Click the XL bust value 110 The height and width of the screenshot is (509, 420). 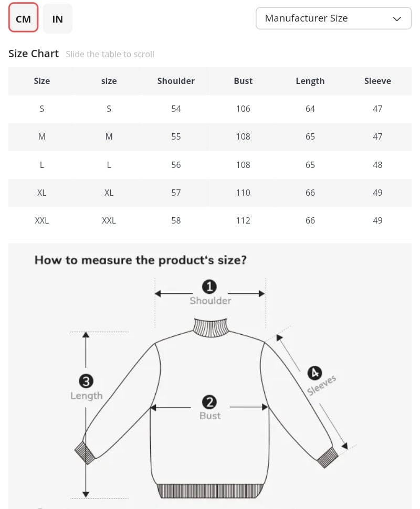[x=243, y=193]
